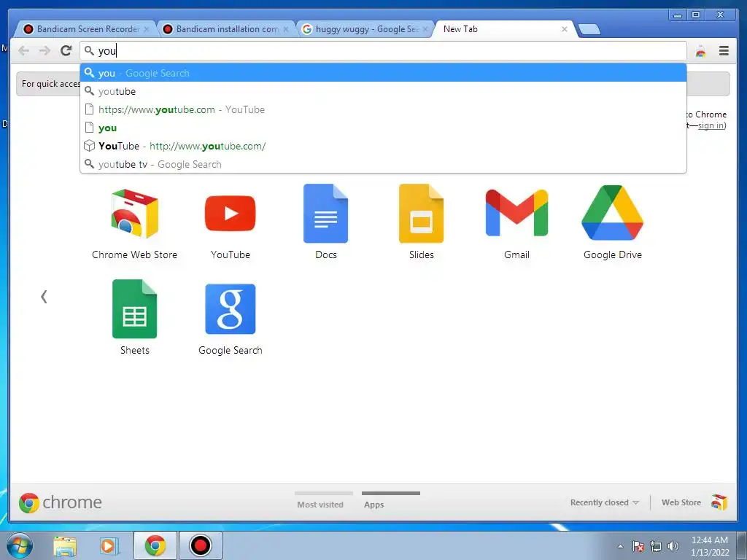Open the Slides app icon
The image size is (747, 560).
click(x=421, y=214)
